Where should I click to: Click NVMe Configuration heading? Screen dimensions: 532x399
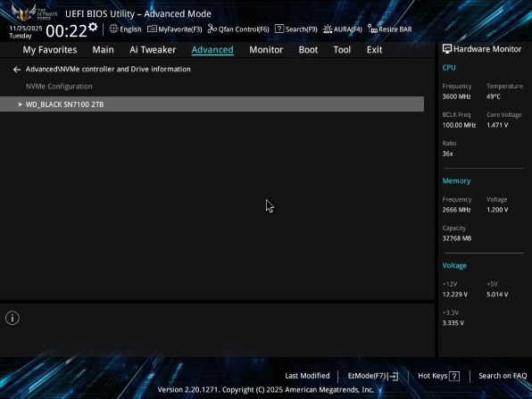pyautogui.click(x=59, y=87)
